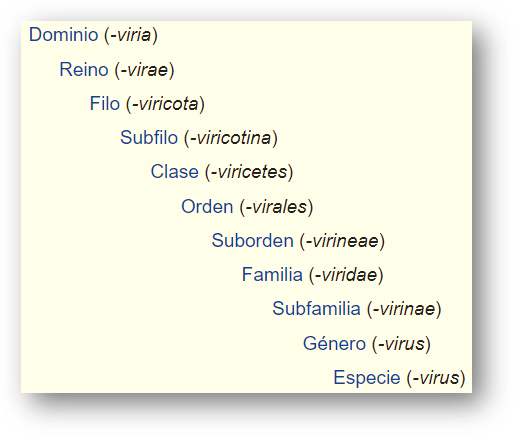Click the -virinae suffix text

coord(404,309)
